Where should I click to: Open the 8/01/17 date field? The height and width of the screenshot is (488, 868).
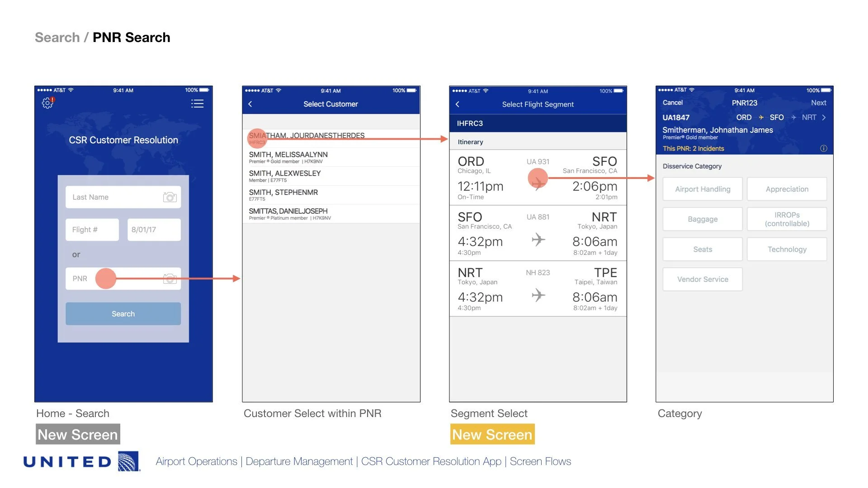coord(154,230)
